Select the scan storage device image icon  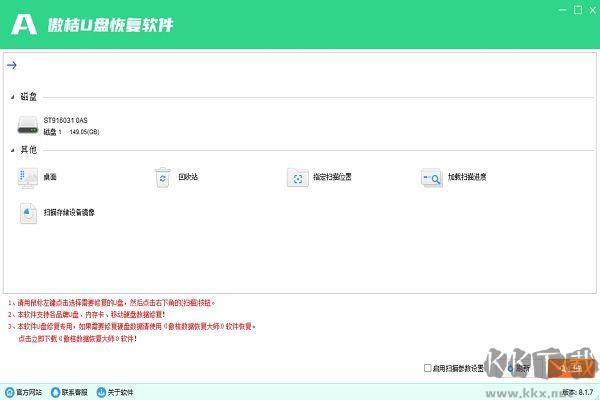28,213
